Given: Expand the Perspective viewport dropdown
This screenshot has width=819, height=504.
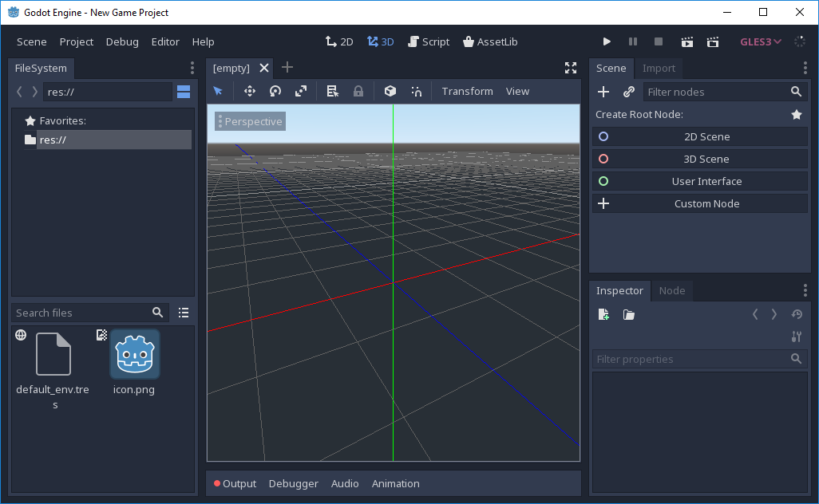Looking at the screenshot, I should (x=248, y=120).
